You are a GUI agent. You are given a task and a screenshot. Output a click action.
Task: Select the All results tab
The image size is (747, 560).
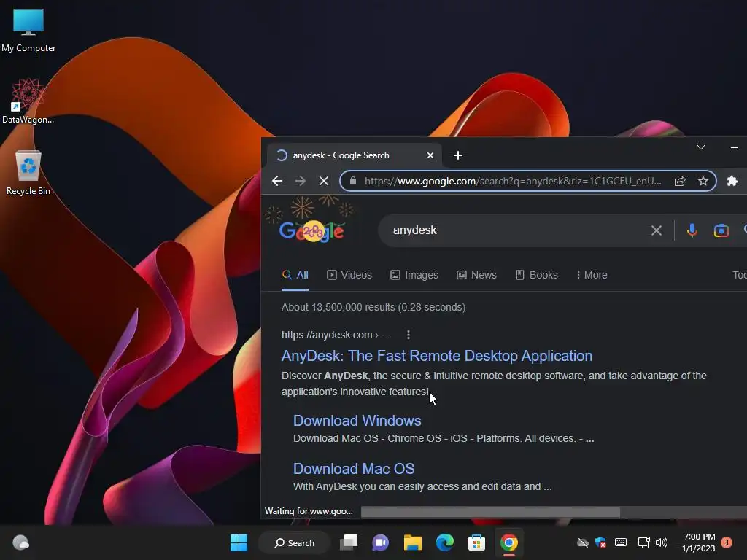click(295, 275)
